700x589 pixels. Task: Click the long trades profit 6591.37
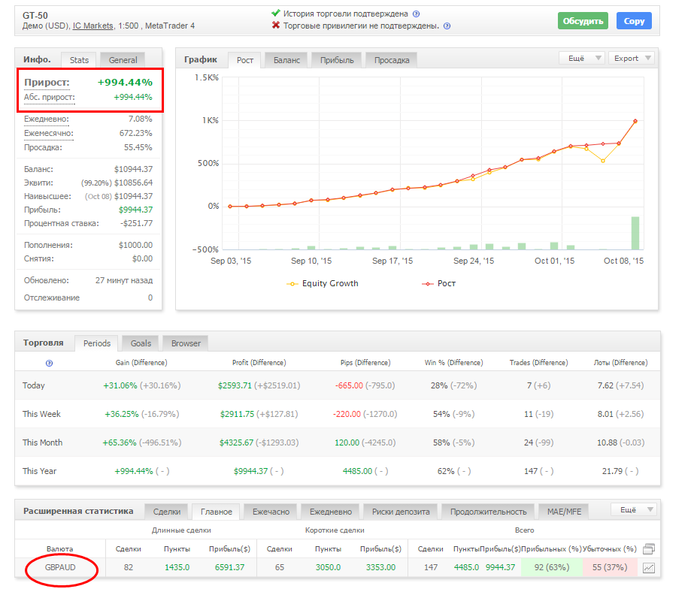(x=229, y=567)
